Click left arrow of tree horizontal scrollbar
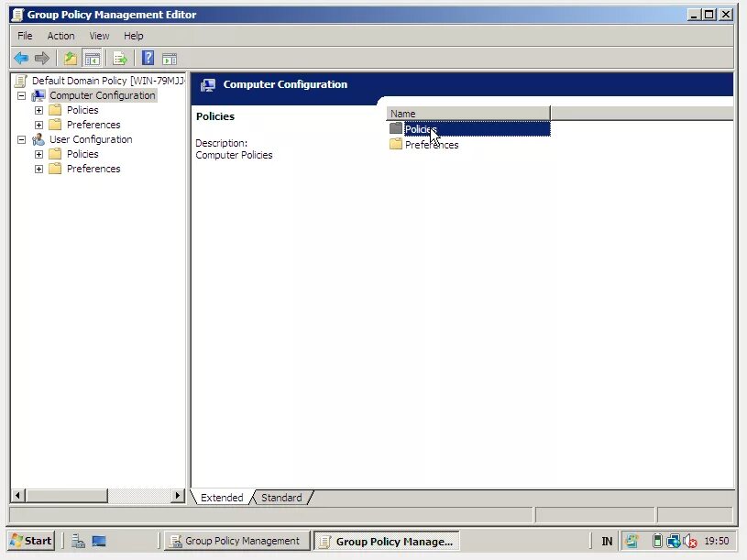747x560 pixels. click(x=17, y=495)
